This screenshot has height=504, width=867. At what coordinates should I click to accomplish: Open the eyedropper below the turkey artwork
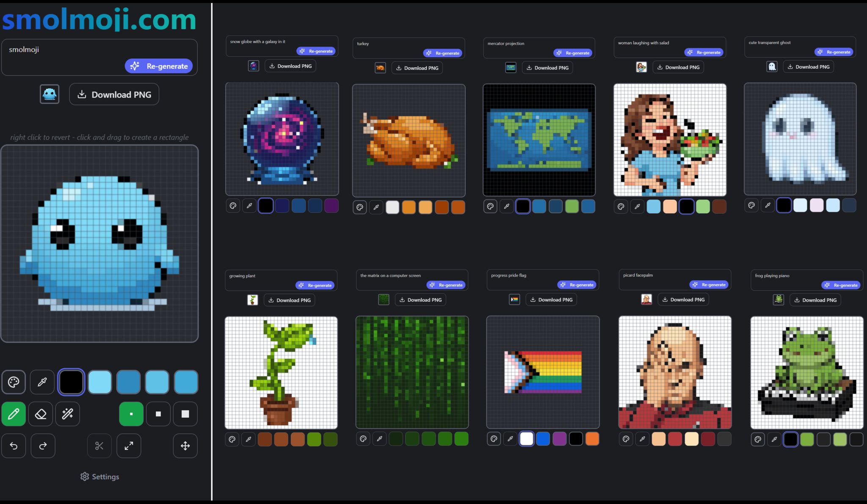(x=376, y=207)
